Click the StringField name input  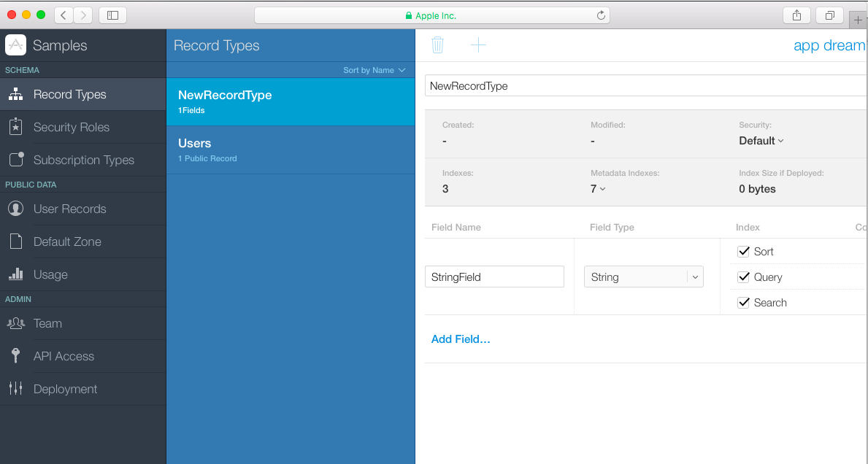tap(494, 277)
